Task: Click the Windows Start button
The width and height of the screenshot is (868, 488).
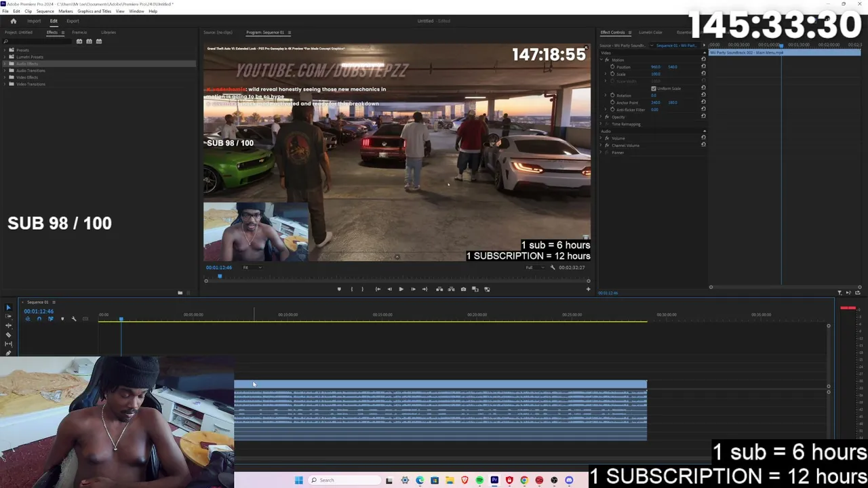Action: (298, 481)
